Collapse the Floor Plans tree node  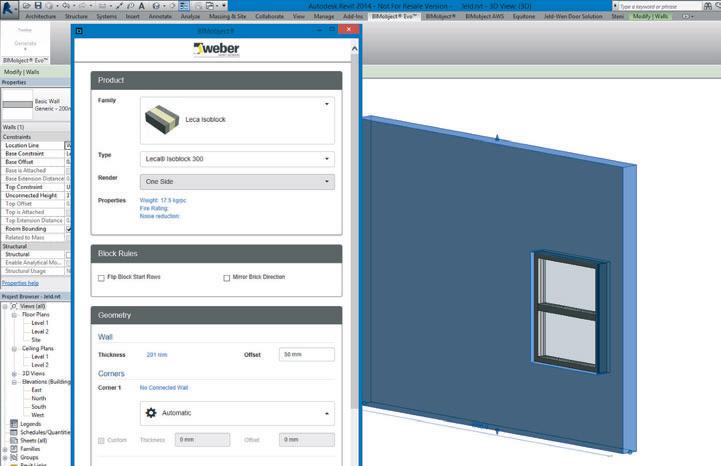coord(14,315)
